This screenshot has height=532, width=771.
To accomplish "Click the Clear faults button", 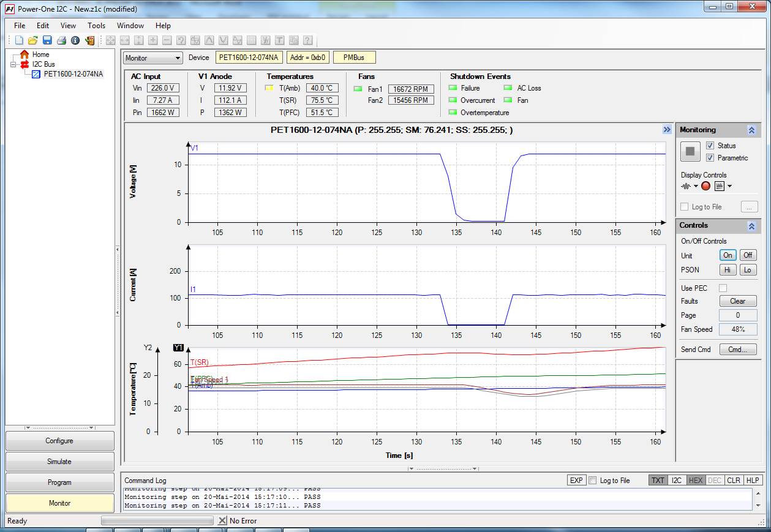I will point(737,301).
